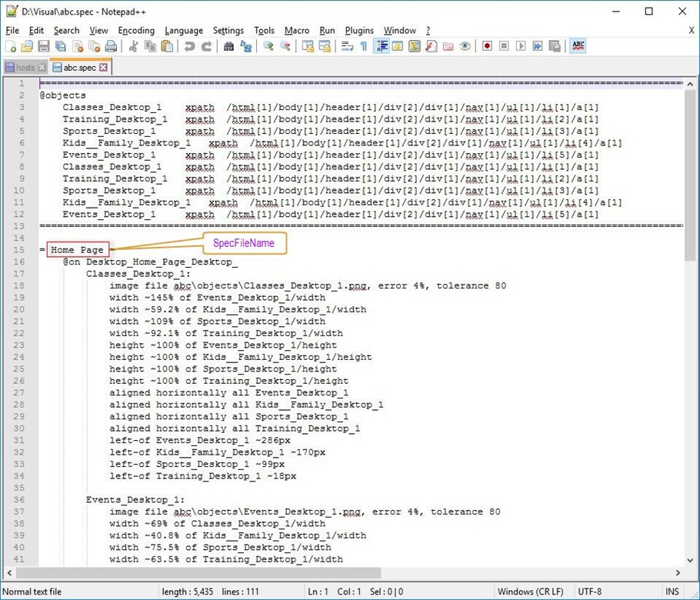Zoom in using the toolbar icon
700x600 pixels.
tap(268, 46)
